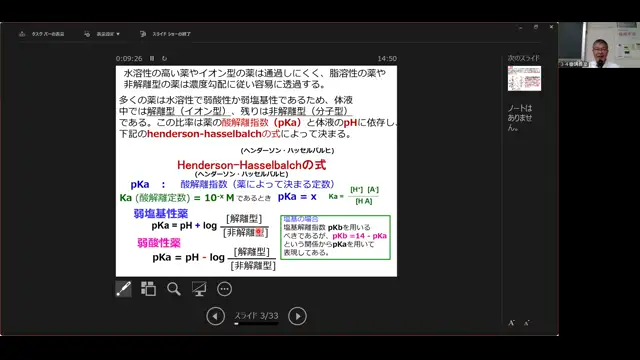Click the current slide content area

click(x=256, y=171)
